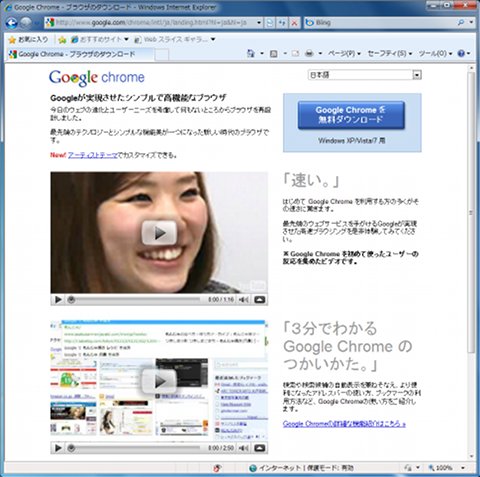Click the add-to-favorites-bar star icon
Image resolution: width=480 pixels, height=477 pixels.
(x=62, y=40)
